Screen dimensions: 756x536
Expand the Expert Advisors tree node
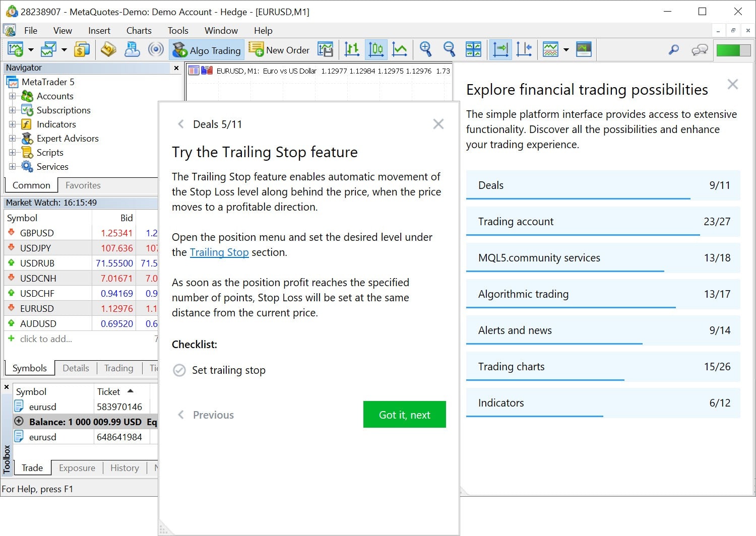coord(12,138)
